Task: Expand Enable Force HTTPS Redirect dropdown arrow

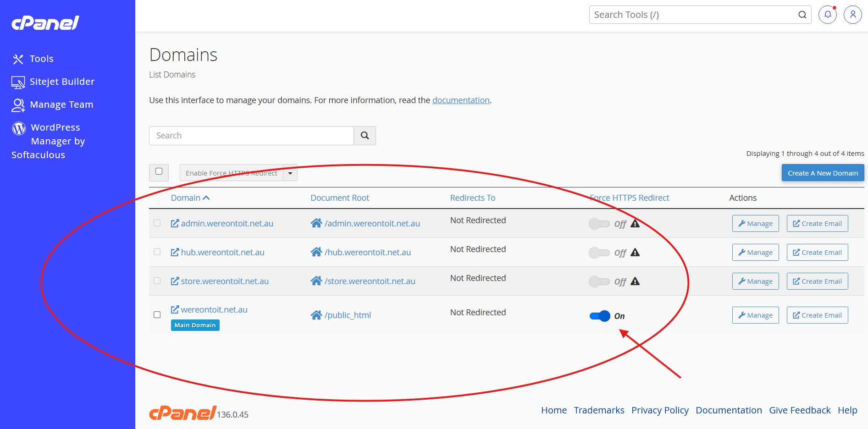Action: click(x=290, y=173)
